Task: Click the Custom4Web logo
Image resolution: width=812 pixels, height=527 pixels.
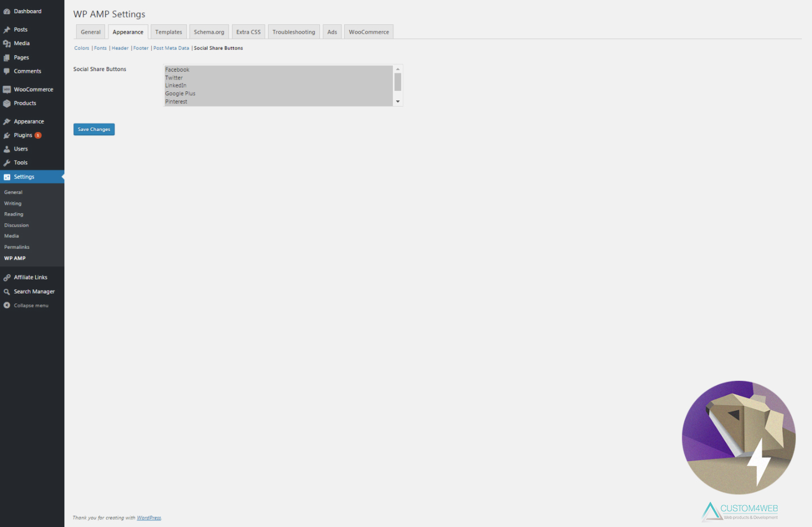Action: tap(740, 511)
